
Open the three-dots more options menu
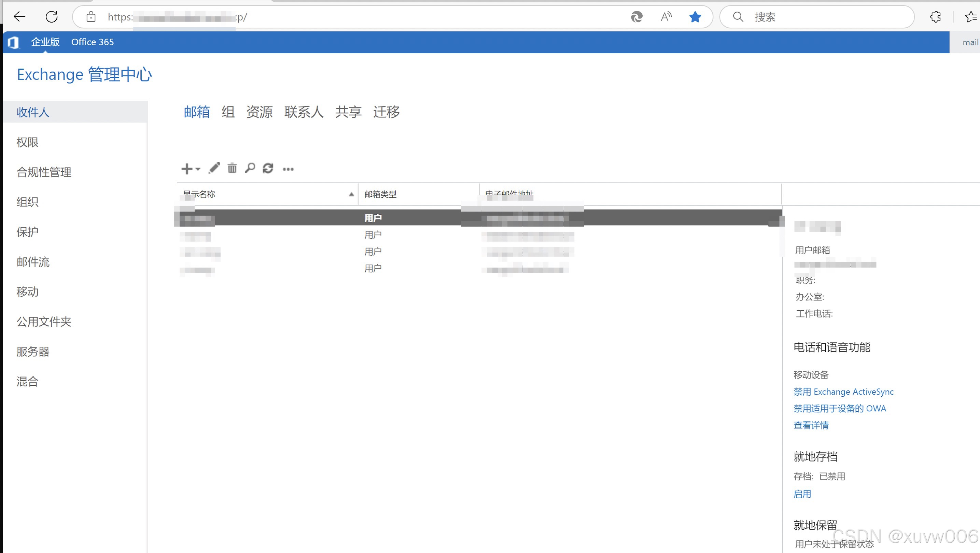point(288,169)
